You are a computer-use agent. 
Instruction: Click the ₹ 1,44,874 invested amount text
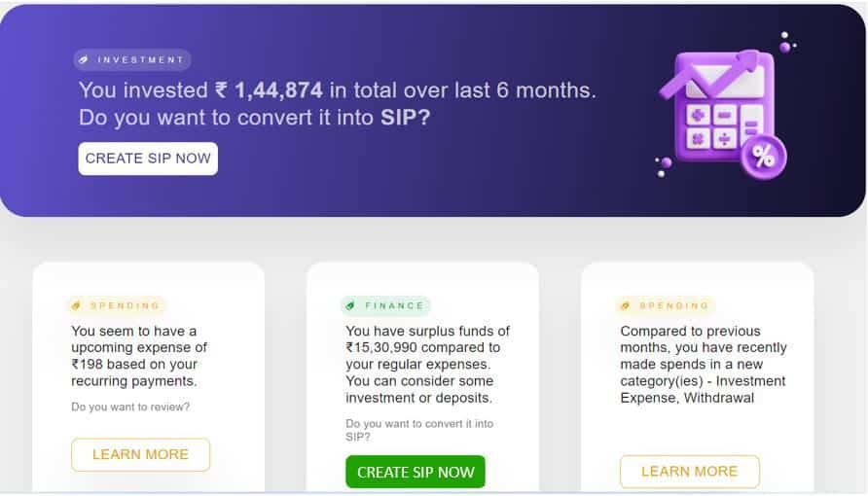(269, 90)
